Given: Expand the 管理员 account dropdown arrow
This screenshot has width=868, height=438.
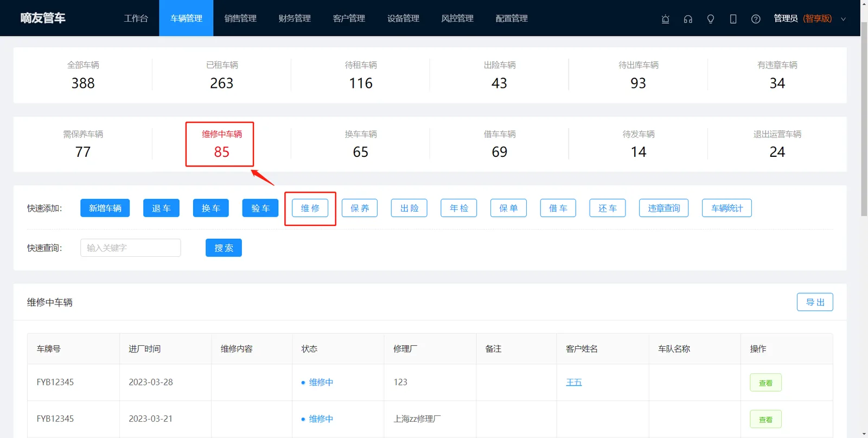Looking at the screenshot, I should (844, 19).
